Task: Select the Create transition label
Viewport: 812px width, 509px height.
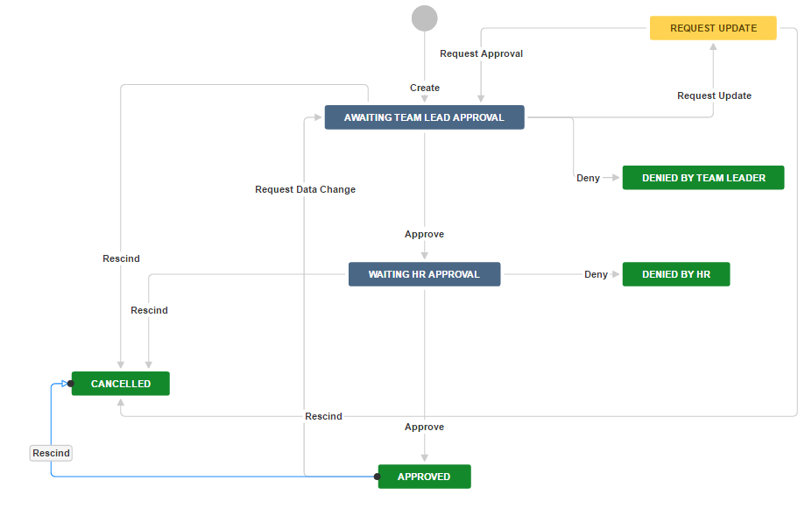Action: coord(425,88)
